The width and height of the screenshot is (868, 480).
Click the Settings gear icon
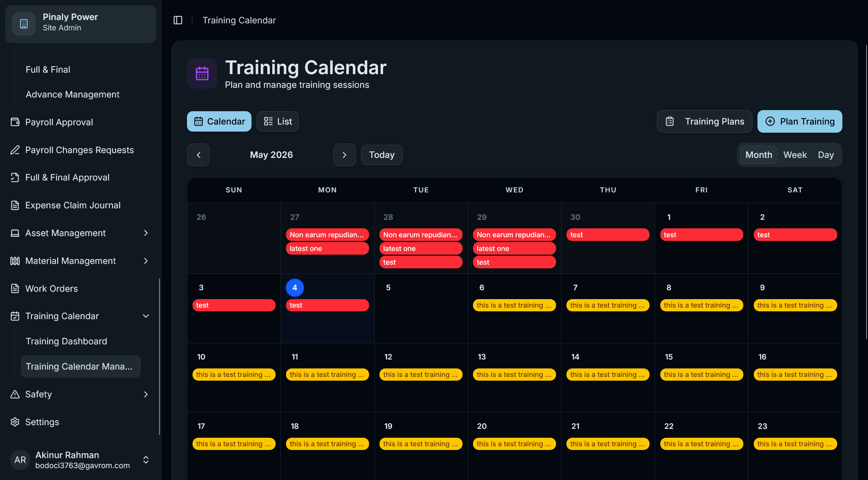(15, 422)
